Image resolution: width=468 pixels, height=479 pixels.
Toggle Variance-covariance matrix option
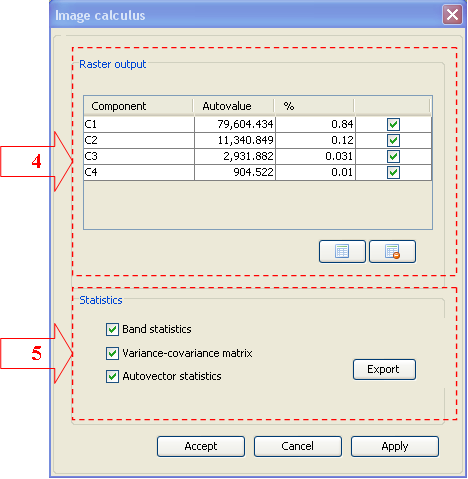click(112, 353)
